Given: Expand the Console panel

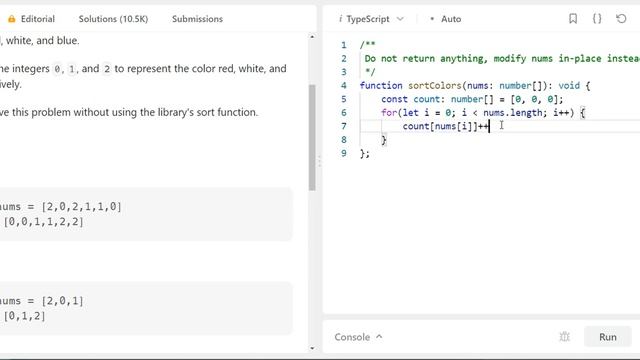Looking at the screenshot, I should click(358, 337).
